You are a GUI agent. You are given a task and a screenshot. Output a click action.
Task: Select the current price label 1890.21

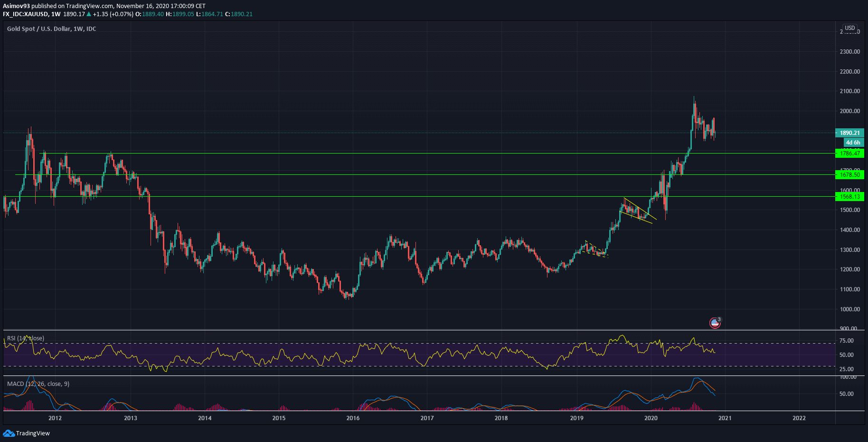point(849,133)
